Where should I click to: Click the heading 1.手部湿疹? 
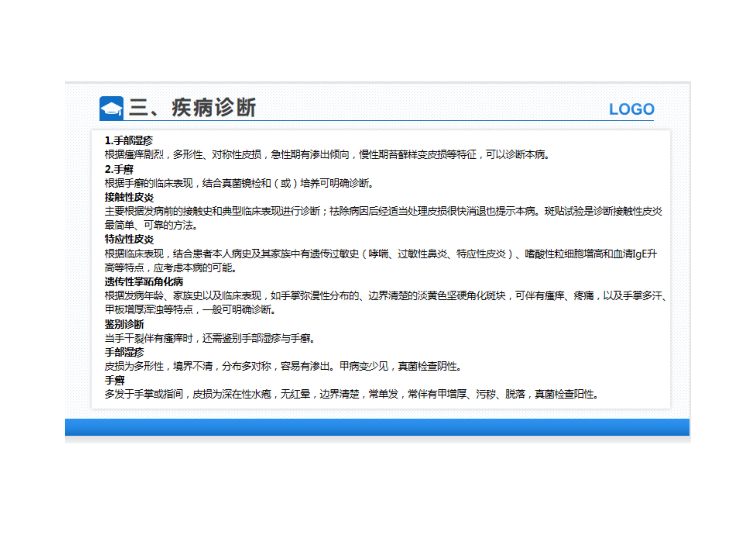129,140
